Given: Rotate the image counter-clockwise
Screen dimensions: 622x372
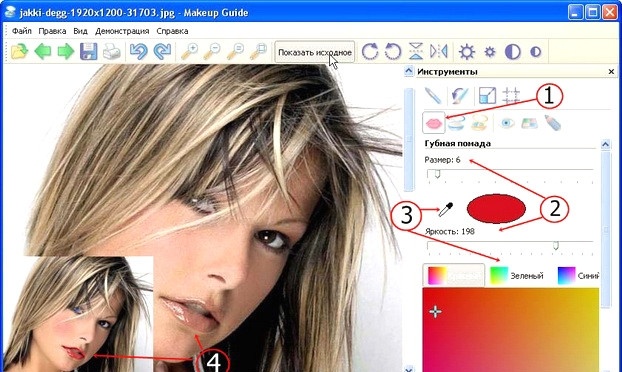Looking at the screenshot, I should (393, 52).
